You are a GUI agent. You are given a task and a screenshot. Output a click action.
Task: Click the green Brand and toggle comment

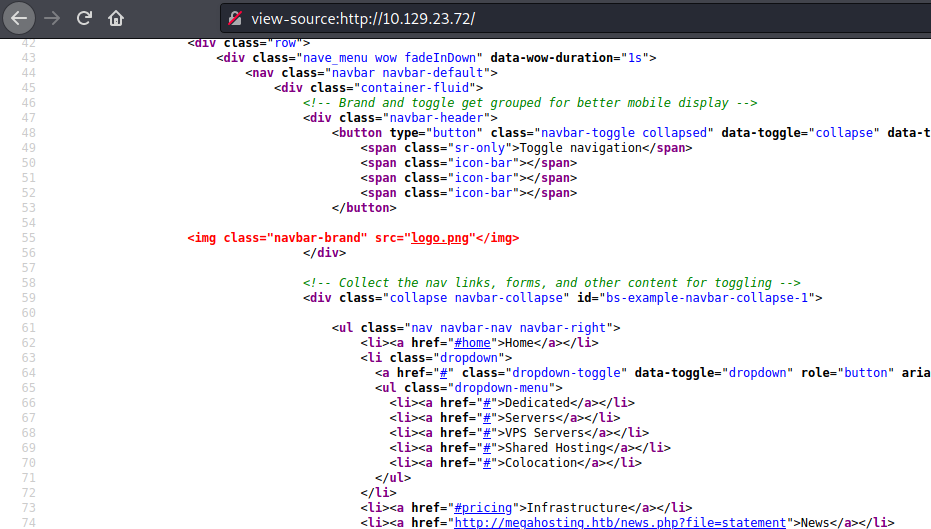coord(530,103)
